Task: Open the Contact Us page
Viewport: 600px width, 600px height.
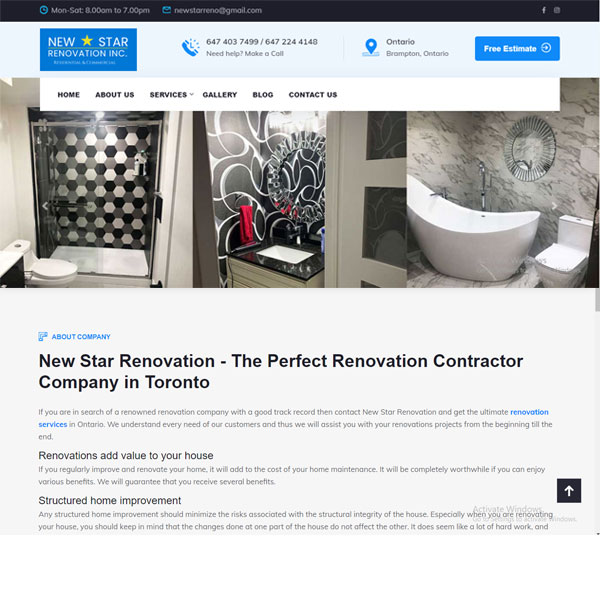Action: click(313, 95)
